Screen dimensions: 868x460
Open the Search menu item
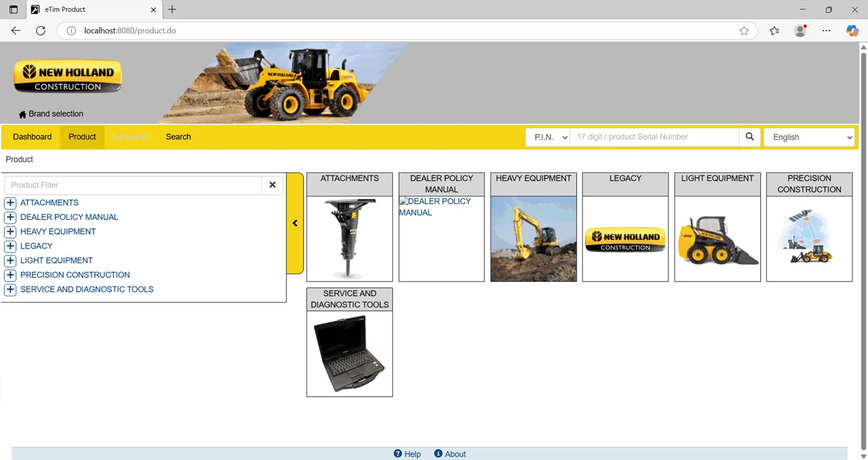(179, 137)
